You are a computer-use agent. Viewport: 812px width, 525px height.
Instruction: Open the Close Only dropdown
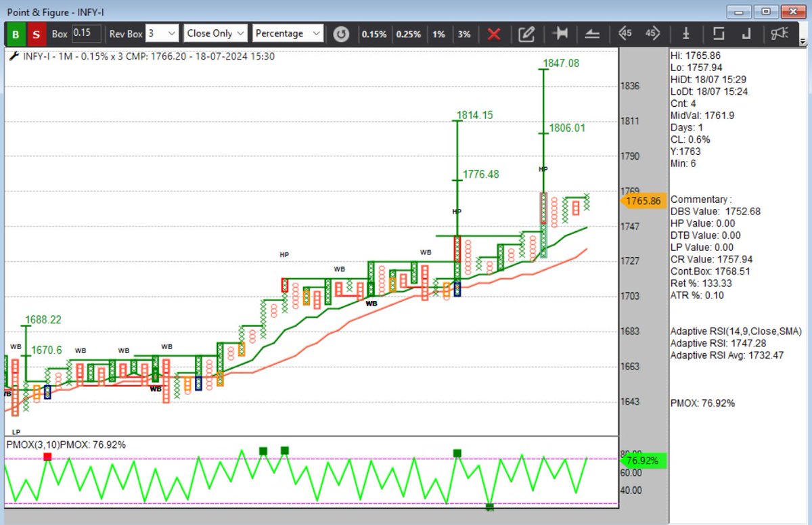point(216,33)
